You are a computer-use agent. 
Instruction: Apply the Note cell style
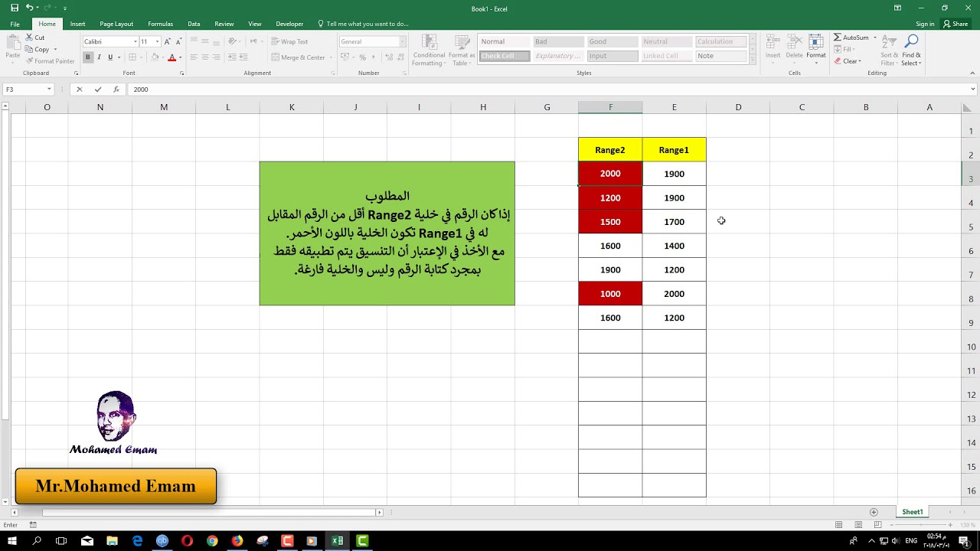point(721,56)
